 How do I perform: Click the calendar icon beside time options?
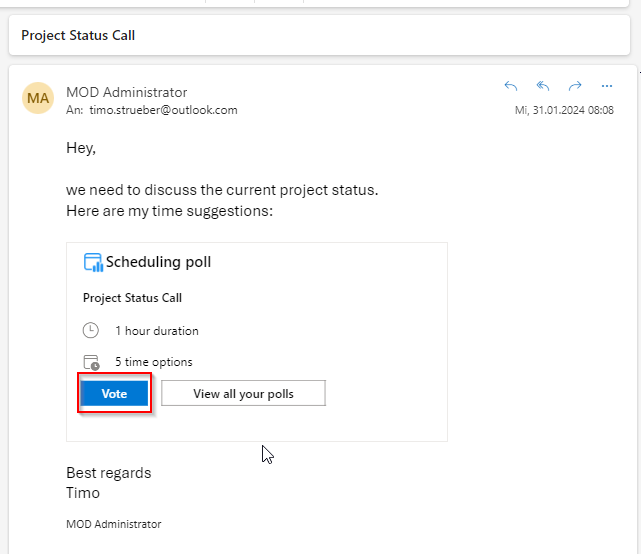(91, 362)
